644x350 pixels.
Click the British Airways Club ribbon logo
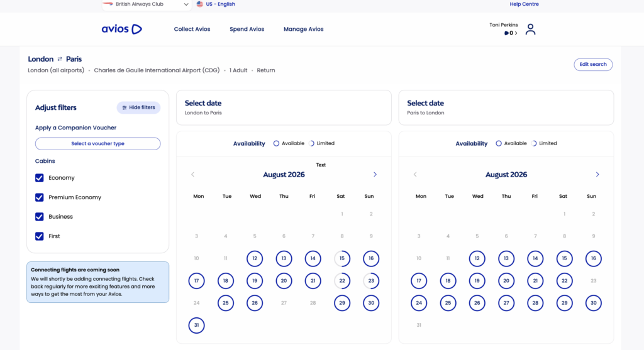point(108,4)
